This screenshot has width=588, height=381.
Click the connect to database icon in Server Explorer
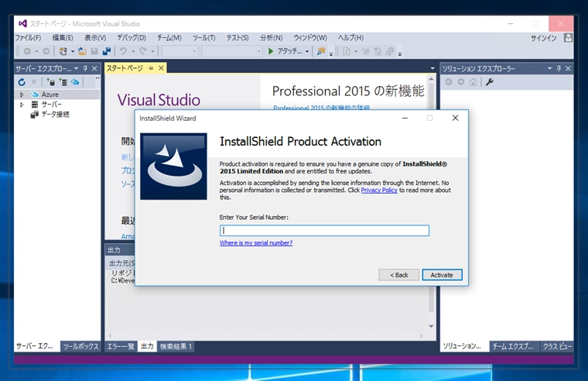(x=50, y=82)
